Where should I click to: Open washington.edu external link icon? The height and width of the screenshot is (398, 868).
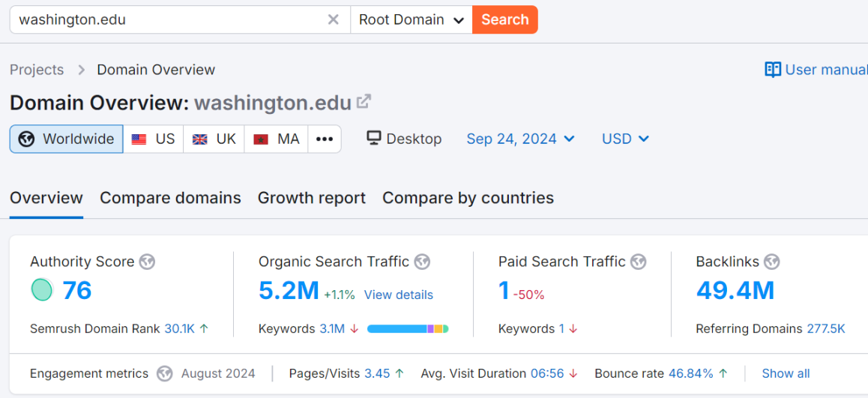[364, 102]
